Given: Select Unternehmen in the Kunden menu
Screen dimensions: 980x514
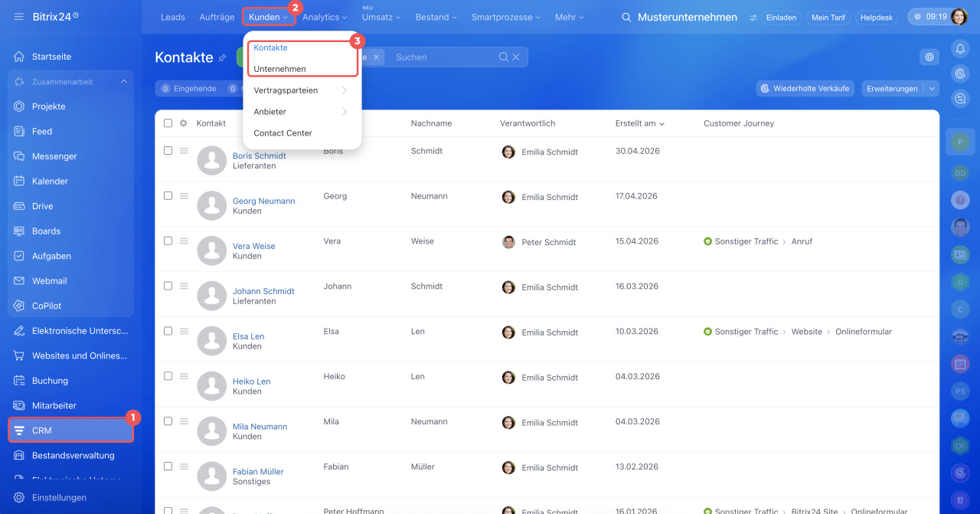Looking at the screenshot, I should tap(279, 69).
